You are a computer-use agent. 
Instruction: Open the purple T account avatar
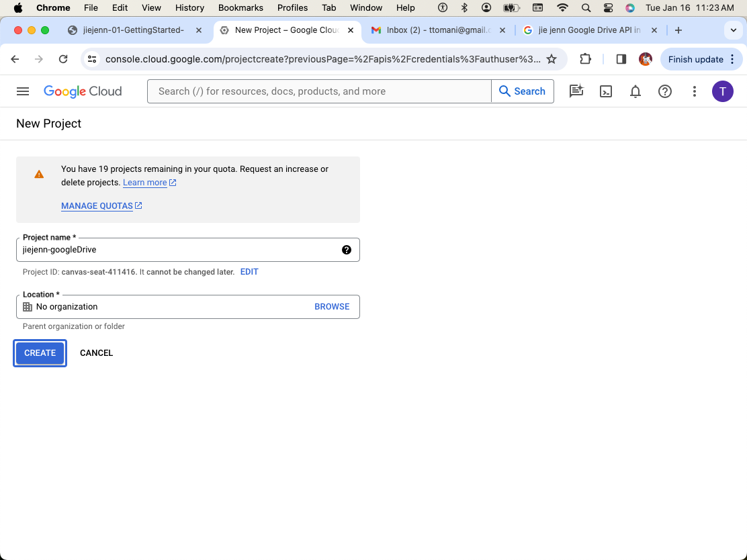click(x=723, y=91)
